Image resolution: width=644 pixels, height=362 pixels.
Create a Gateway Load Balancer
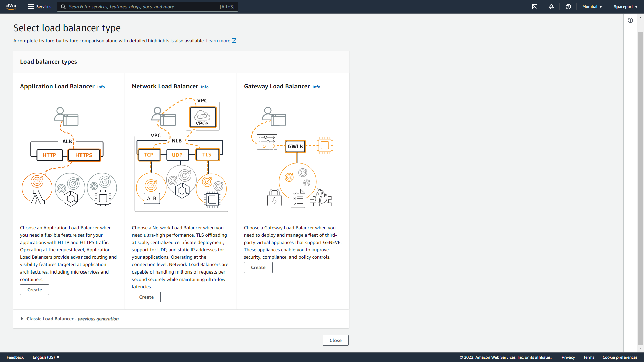258,267
